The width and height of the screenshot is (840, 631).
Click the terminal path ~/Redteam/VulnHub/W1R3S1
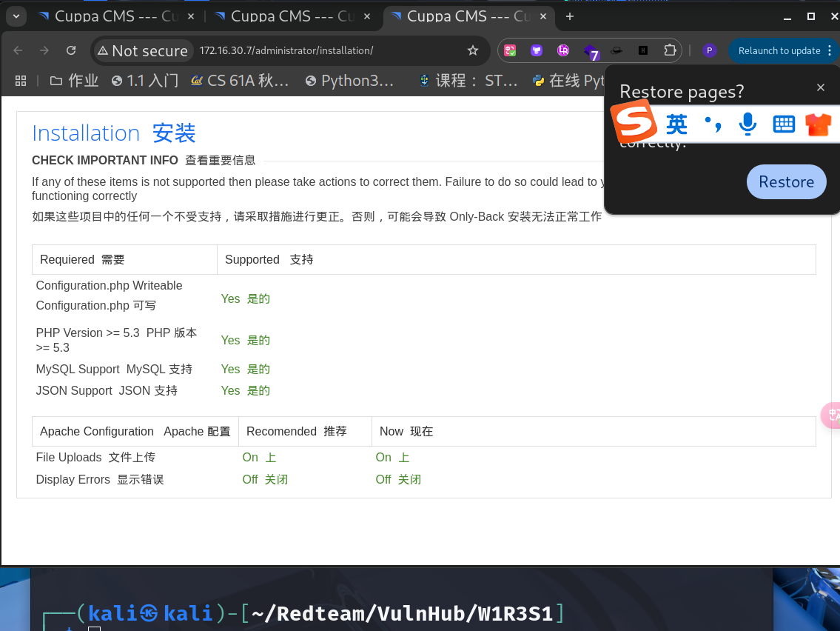tap(402, 613)
